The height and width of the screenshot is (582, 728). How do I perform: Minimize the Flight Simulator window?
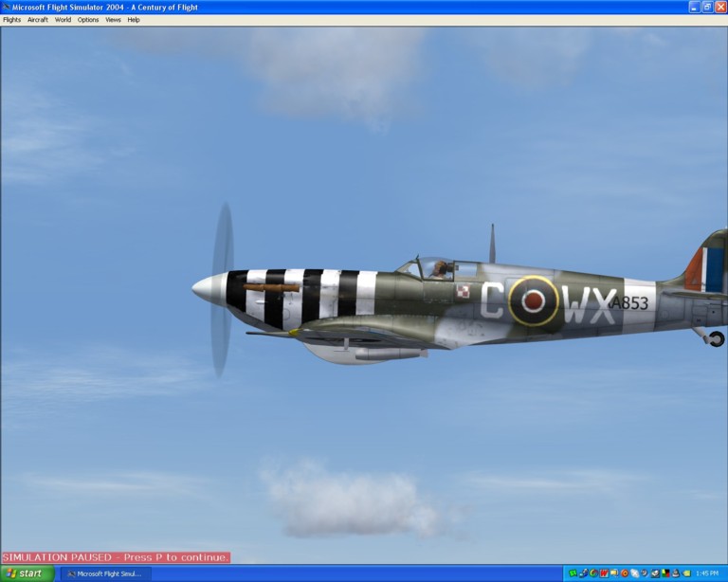coord(694,7)
